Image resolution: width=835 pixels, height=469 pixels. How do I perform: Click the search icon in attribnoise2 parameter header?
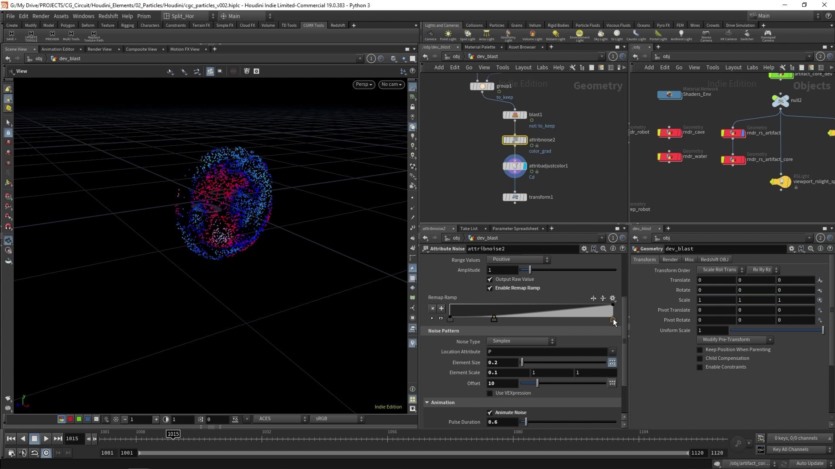[603, 249]
